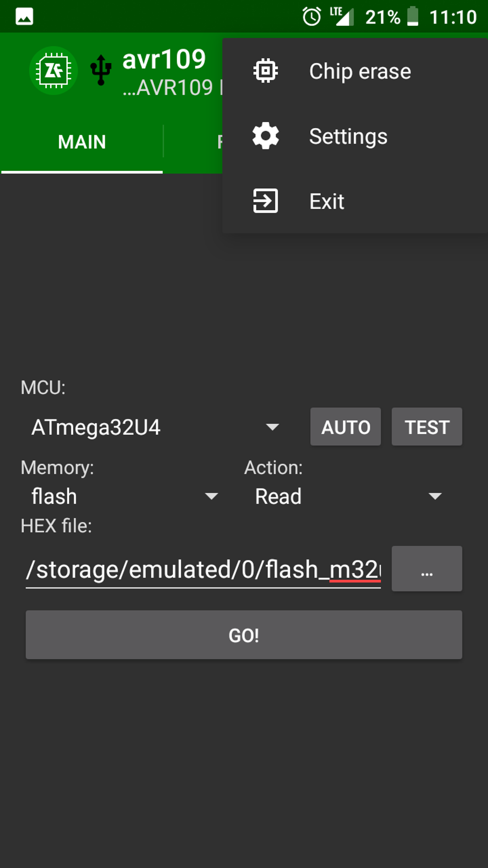The width and height of the screenshot is (488, 868).
Task: Expand the Memory dropdown set to flash
Action: [120, 496]
